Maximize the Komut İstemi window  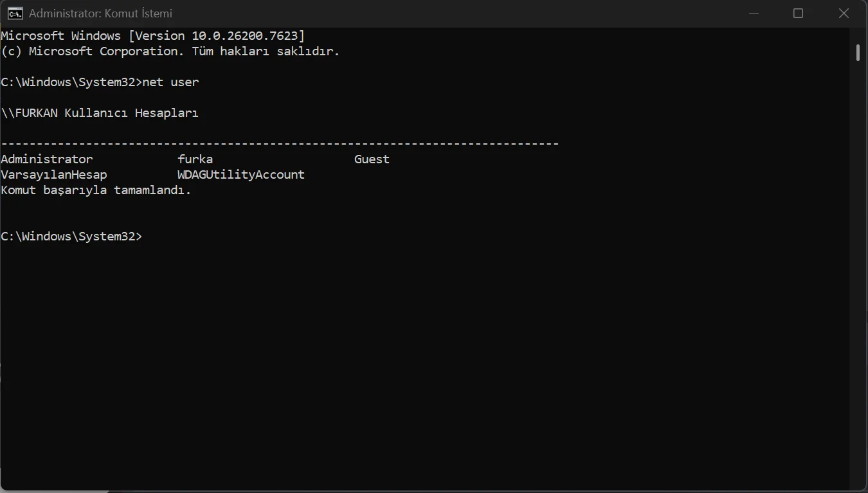798,13
